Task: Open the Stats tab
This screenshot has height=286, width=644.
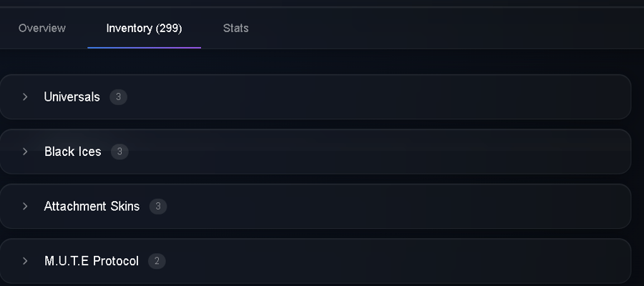Action: (235, 29)
